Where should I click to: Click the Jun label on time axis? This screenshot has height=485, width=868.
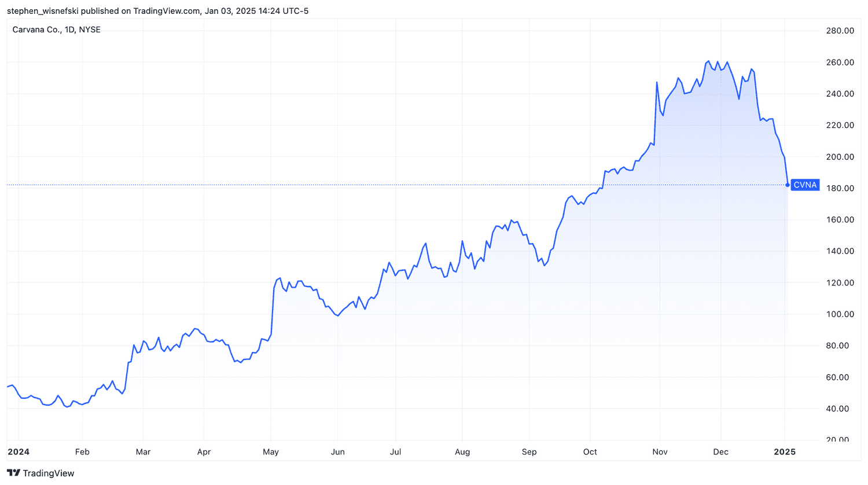(x=337, y=452)
